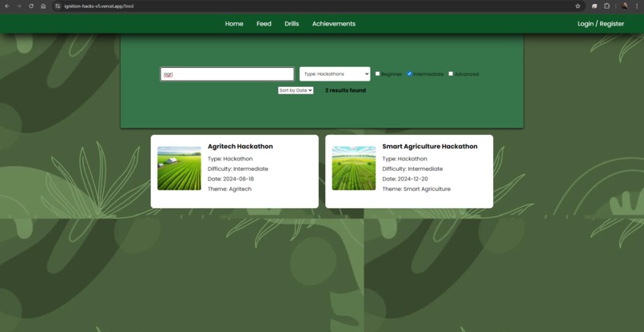Click the tab/media icon next to star
The image size is (644, 332).
[594, 6]
